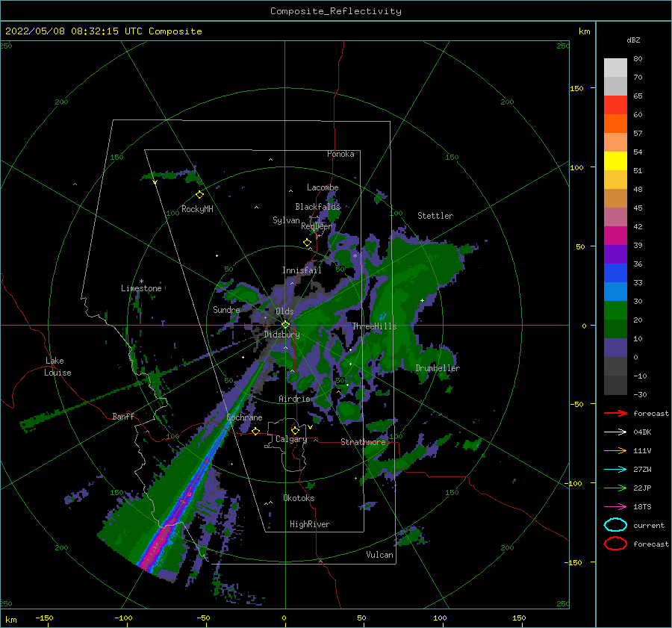This screenshot has height=628, width=672.
Task: Click the 04DK legend label
Action: (642, 432)
